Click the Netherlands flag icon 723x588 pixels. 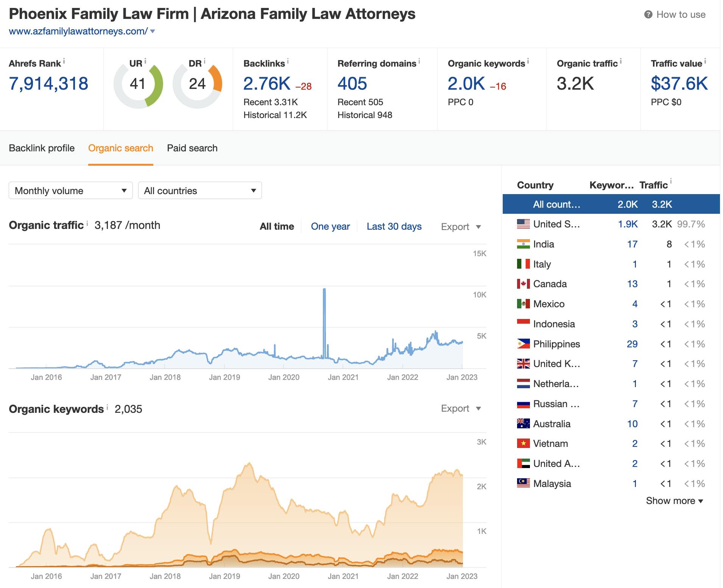(523, 384)
